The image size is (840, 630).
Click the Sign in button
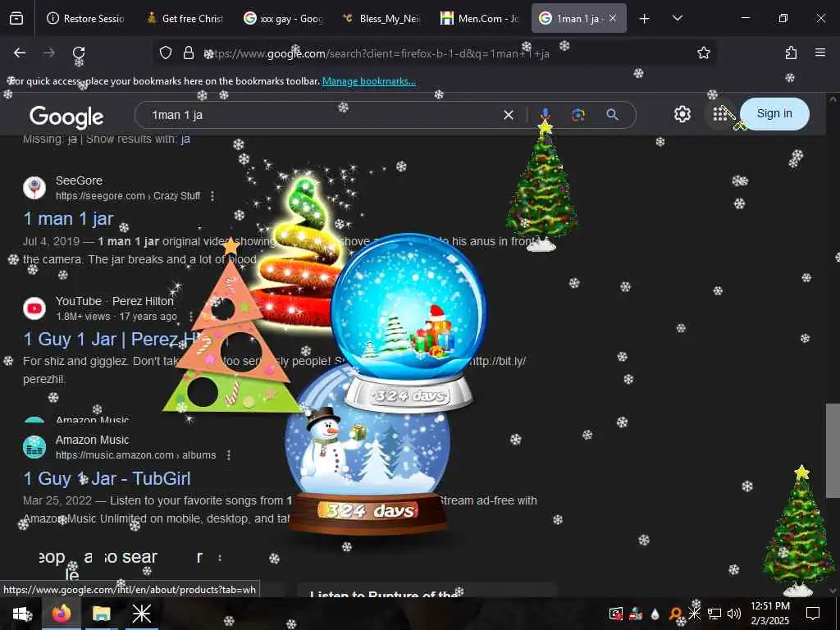click(774, 113)
